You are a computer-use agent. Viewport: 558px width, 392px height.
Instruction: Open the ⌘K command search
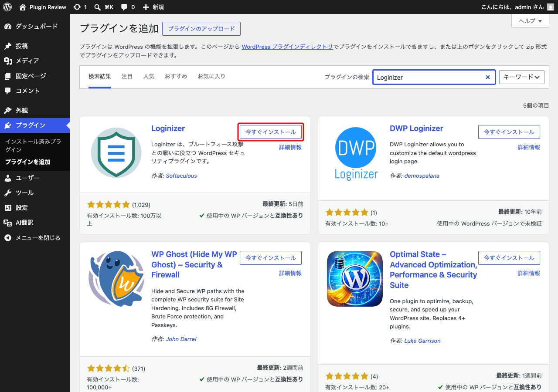[x=104, y=7]
